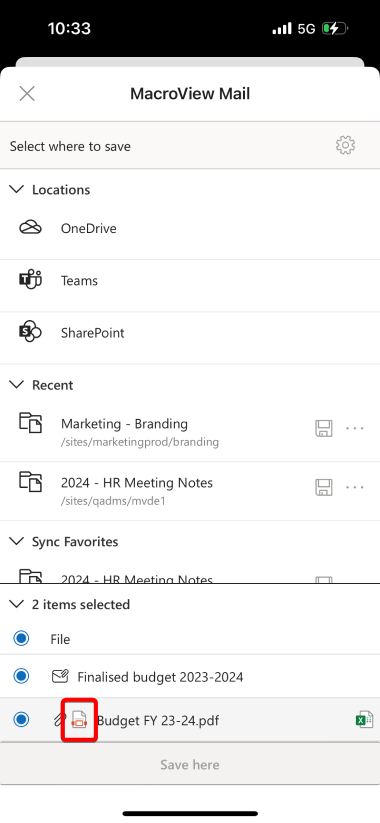Click save icon for Marketing - Branding
This screenshot has height=823, width=380.
(x=323, y=429)
